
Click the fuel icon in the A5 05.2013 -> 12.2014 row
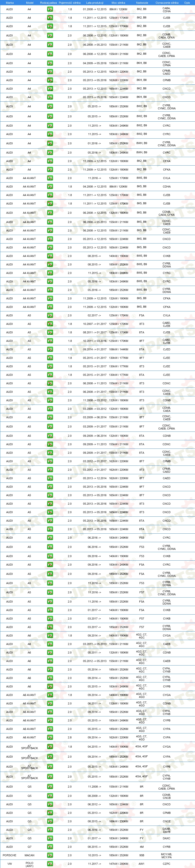[x=50, y=478]
